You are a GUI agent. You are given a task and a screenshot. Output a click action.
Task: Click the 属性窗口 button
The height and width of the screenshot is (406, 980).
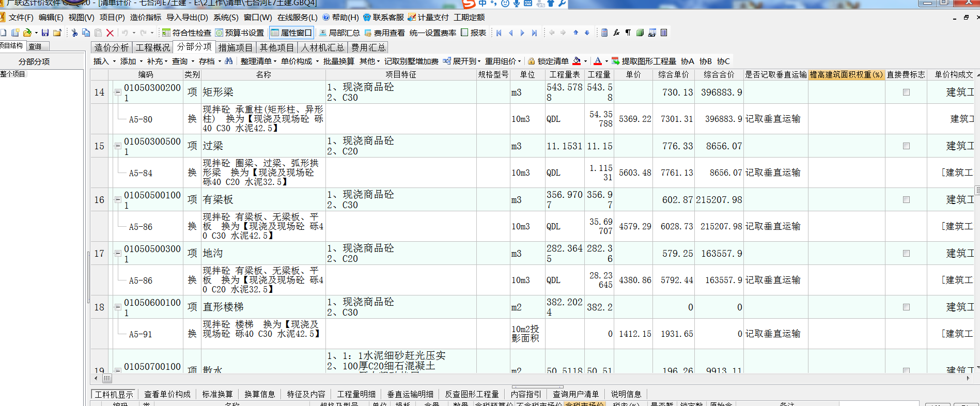coord(291,33)
